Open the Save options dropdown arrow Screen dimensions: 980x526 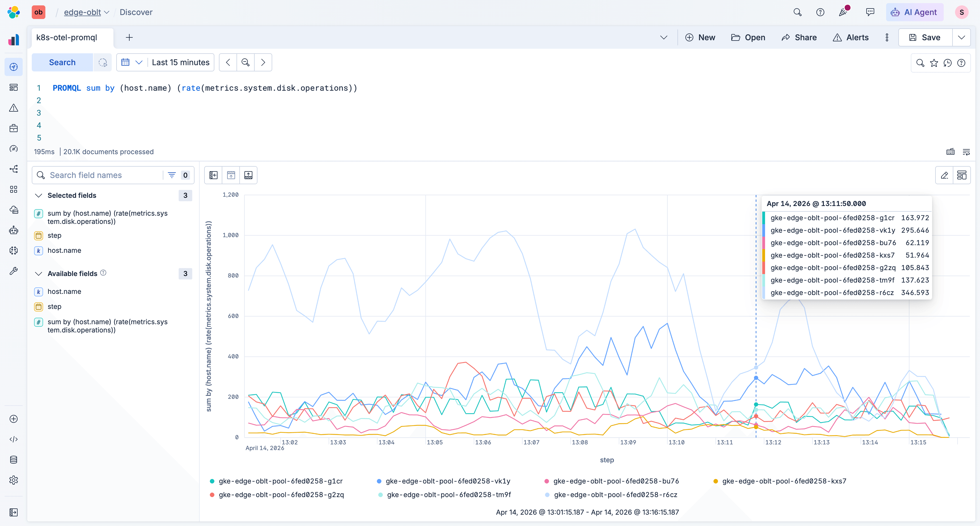[x=961, y=37]
